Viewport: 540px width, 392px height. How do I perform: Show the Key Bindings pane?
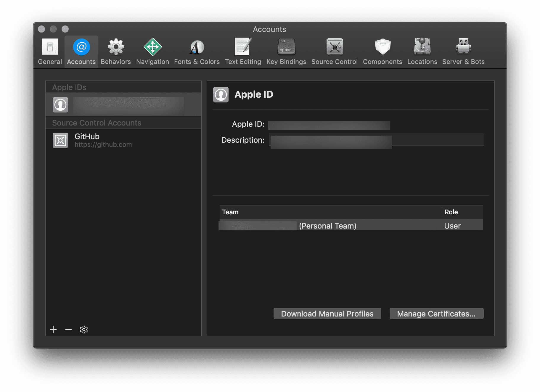click(286, 52)
